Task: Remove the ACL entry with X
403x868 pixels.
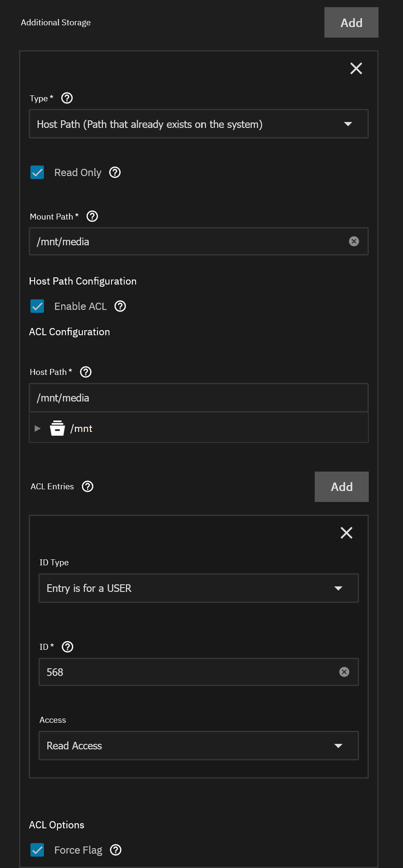Action: tap(346, 533)
